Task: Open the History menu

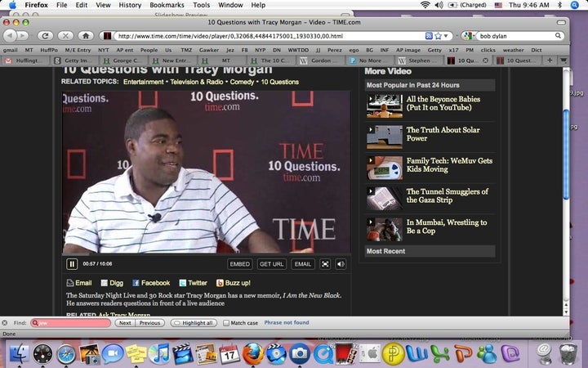Action: (130, 5)
